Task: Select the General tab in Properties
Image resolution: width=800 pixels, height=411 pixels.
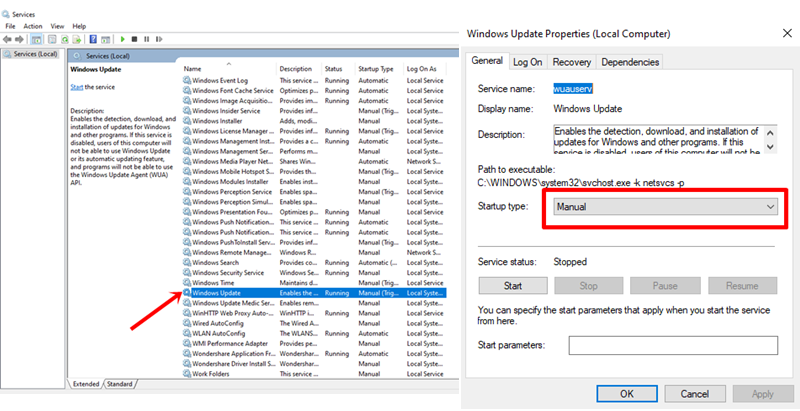Action: point(487,61)
